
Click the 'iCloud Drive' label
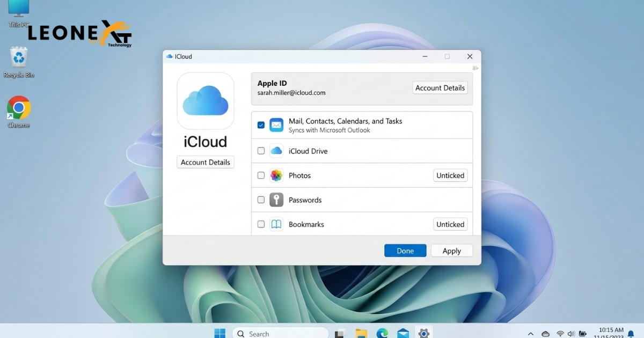308,151
